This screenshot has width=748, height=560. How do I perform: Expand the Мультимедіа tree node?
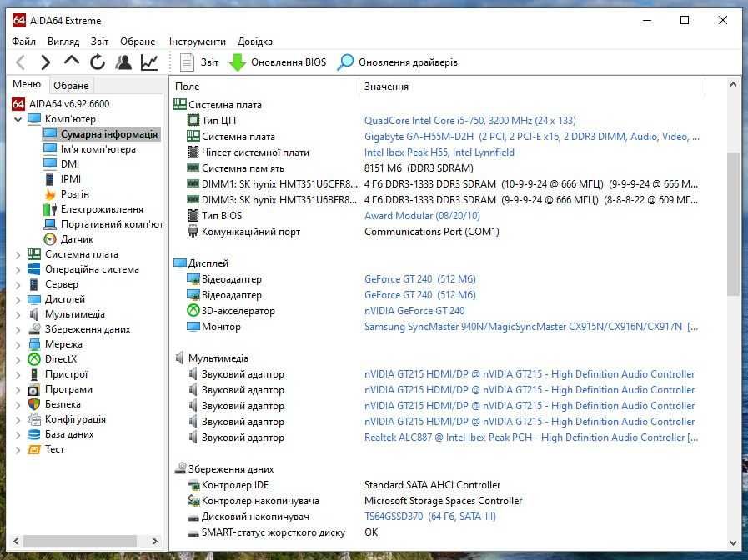18,314
